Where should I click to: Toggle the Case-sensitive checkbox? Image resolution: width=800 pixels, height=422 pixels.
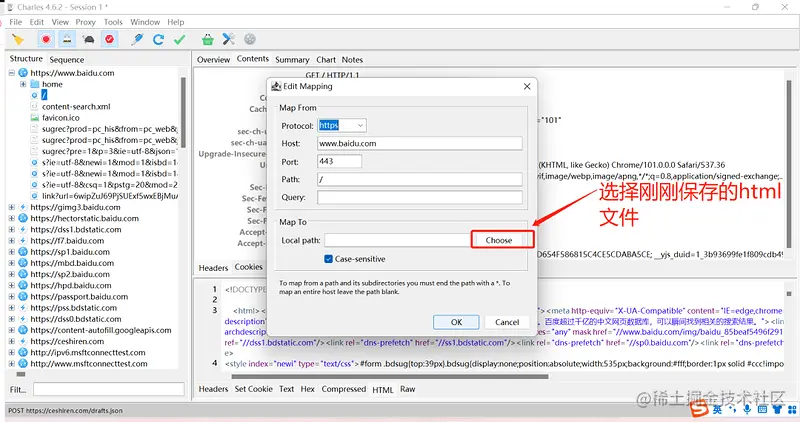(x=329, y=259)
